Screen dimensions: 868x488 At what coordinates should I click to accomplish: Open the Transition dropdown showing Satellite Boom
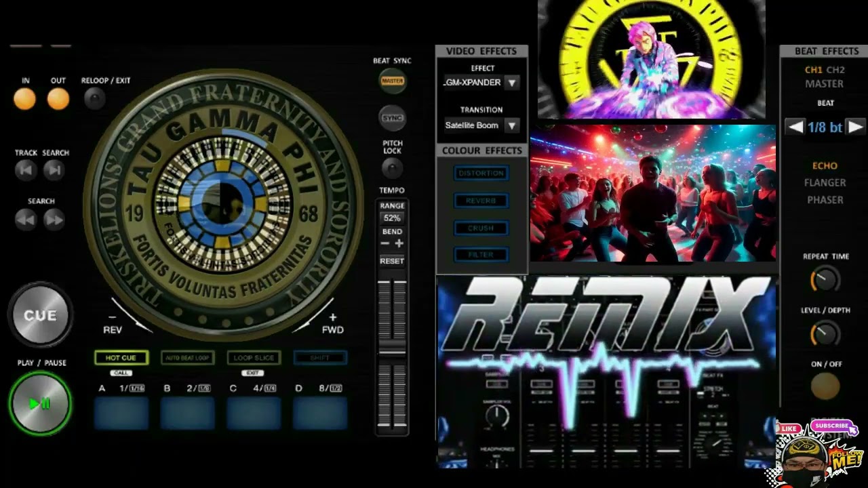tap(512, 125)
